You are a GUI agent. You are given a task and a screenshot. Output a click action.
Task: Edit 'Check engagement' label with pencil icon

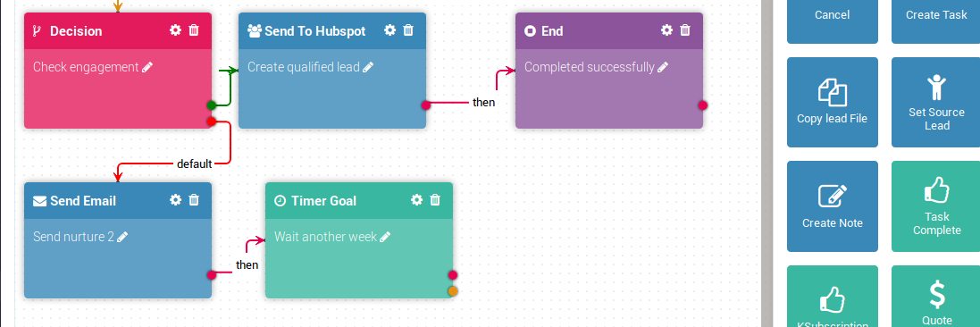click(x=147, y=67)
